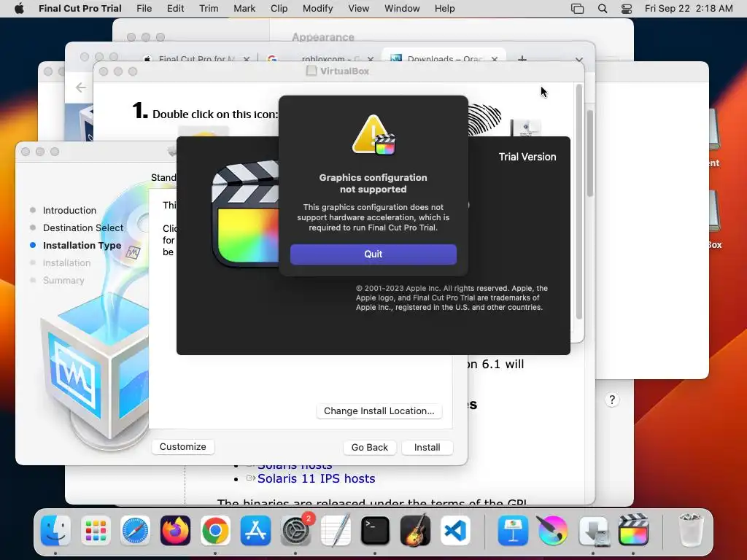This screenshot has height=560, width=747.
Task: Open the Help menu
Action: 444,9
